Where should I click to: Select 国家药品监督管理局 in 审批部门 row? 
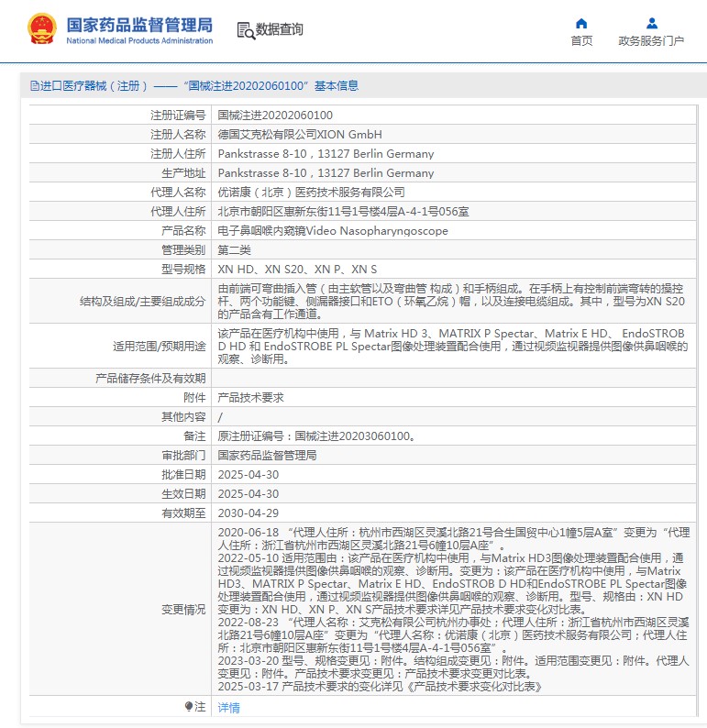(268, 456)
